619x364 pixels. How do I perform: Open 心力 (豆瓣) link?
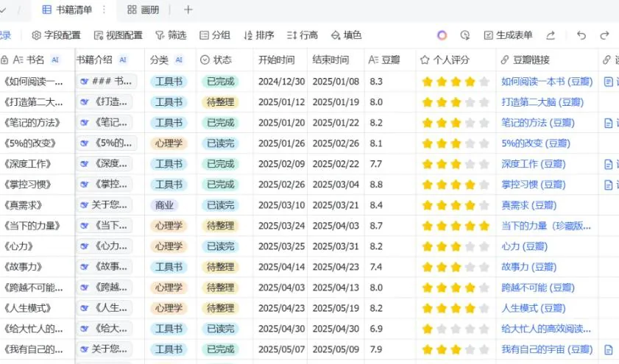524,246
